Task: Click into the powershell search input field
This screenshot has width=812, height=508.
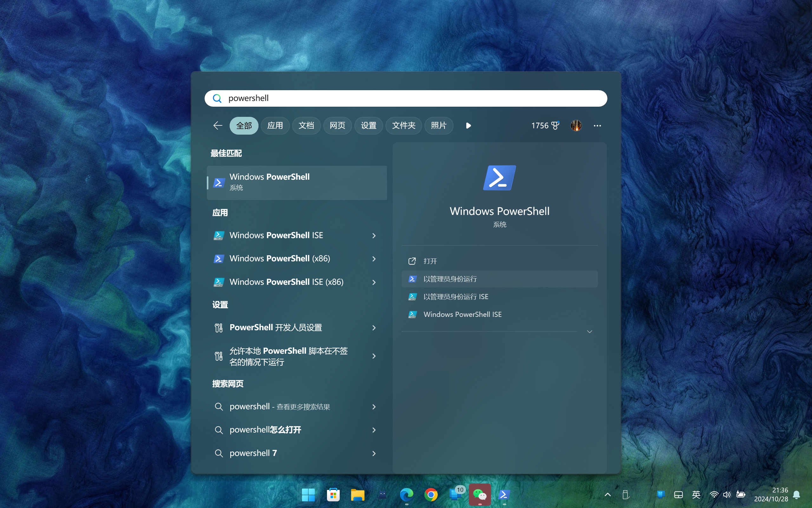Action: coord(406,98)
